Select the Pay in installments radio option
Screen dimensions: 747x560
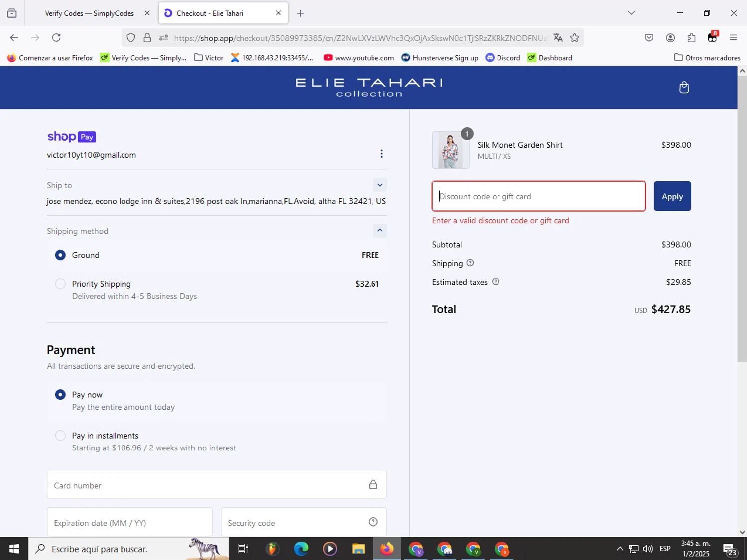[x=60, y=435]
